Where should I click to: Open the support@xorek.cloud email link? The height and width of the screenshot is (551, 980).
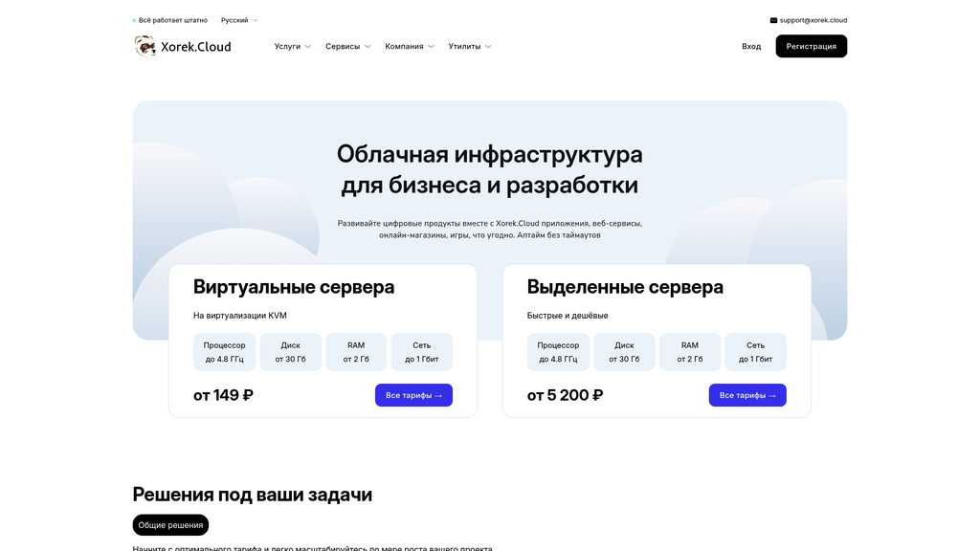(813, 19)
